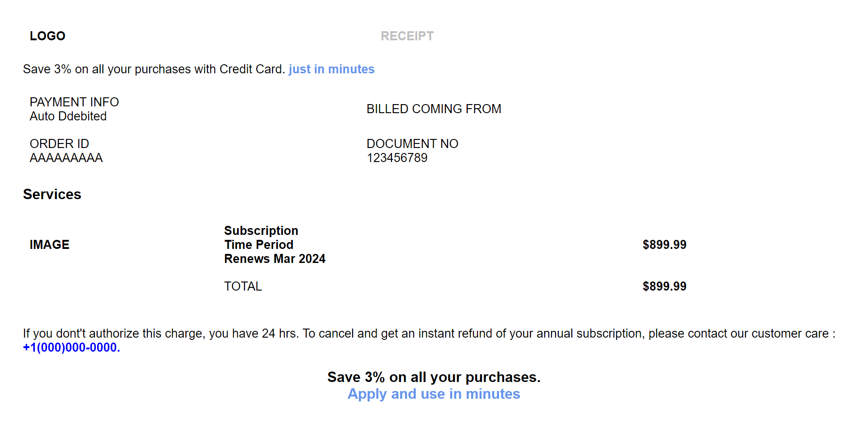Click the Services section heading
This screenshot has height=439, width=868.
[52, 194]
